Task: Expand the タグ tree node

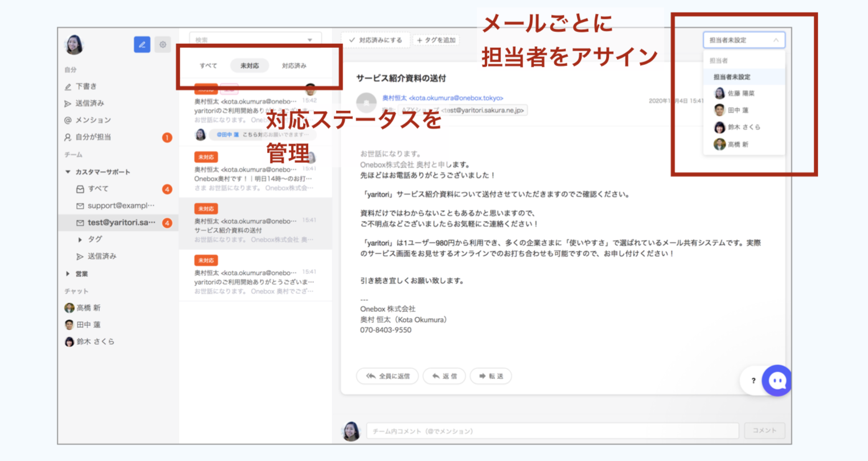Action: coord(80,240)
